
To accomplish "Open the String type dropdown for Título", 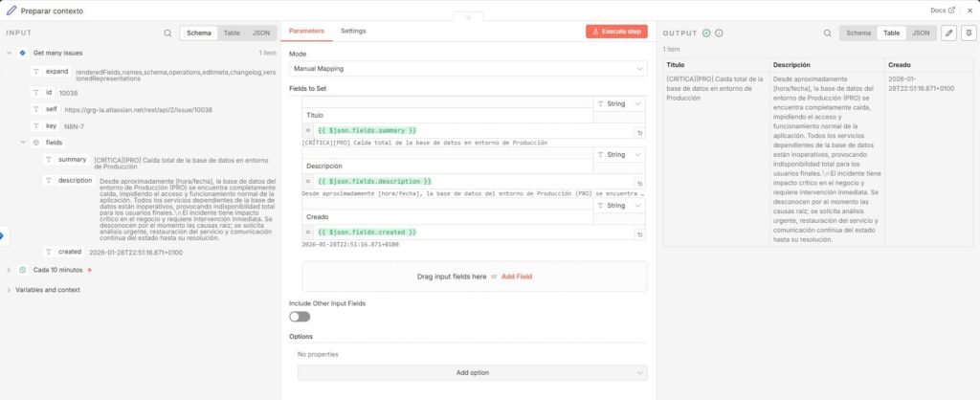I will pyautogui.click(x=619, y=103).
